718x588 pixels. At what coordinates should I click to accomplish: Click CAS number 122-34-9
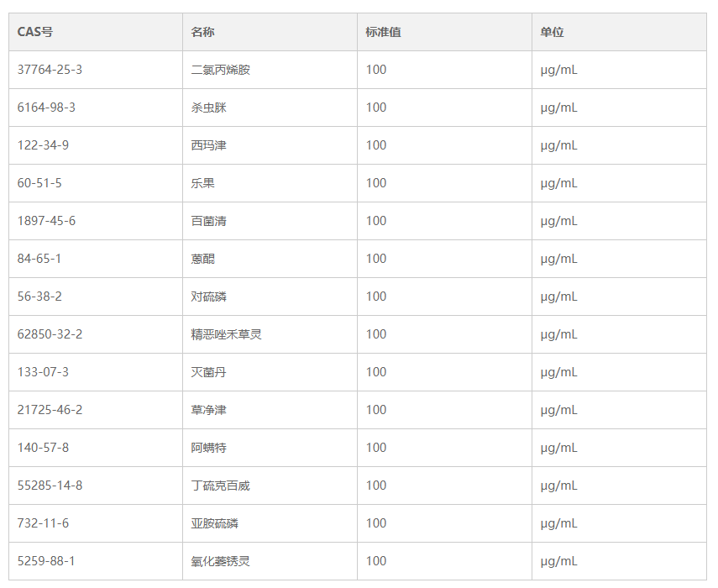coord(43,145)
